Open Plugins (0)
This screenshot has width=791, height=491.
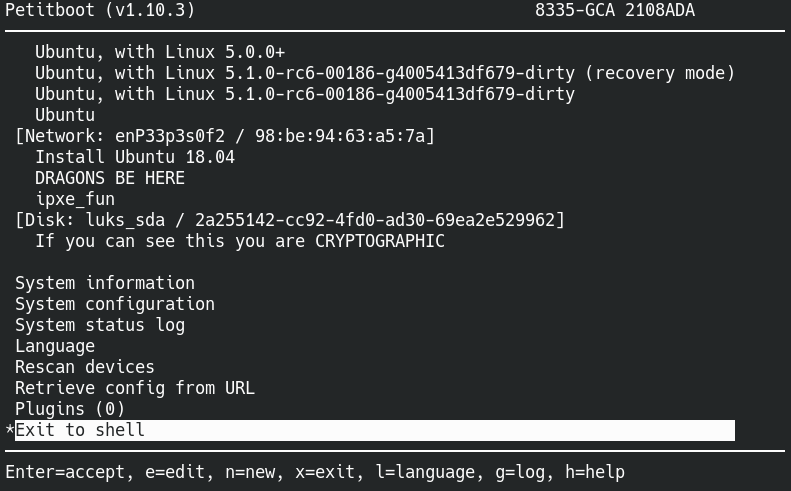(70, 409)
